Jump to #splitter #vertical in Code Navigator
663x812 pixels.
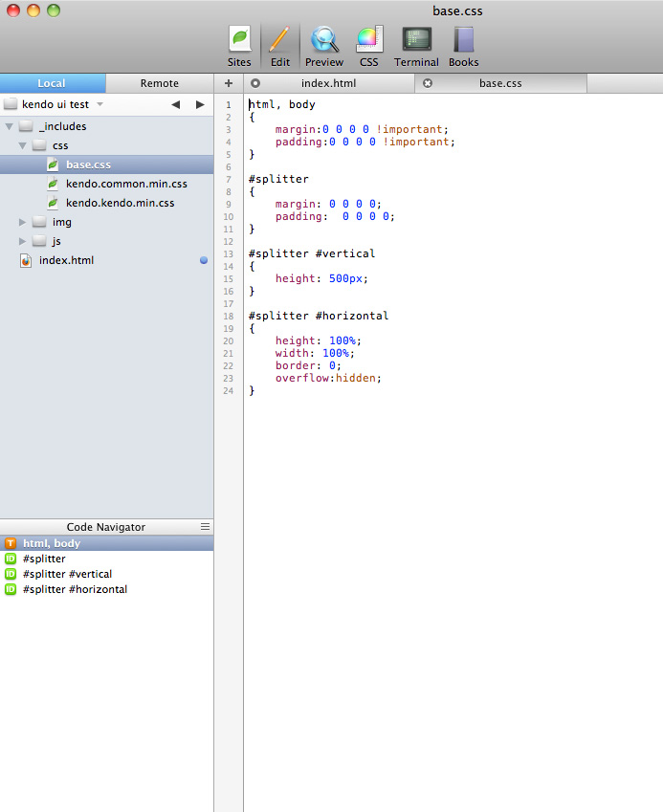pos(67,574)
